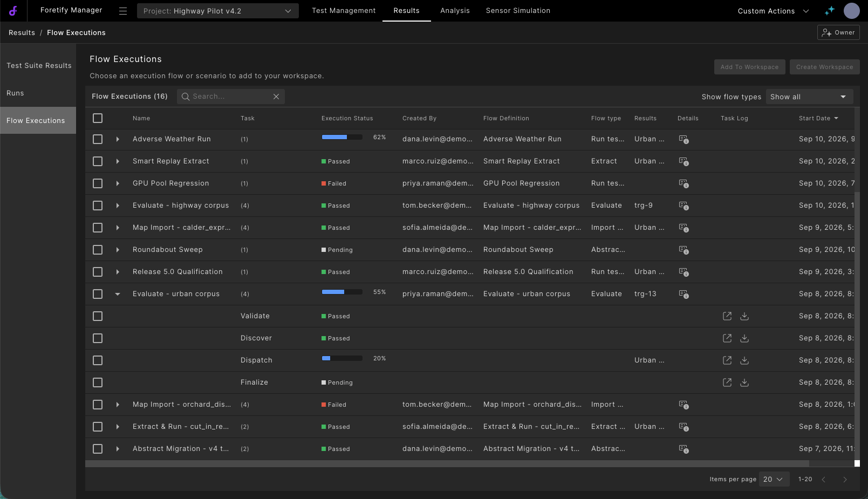Screen dimensions: 868x499
Task: Open the Items per page dropdown
Action: tap(774, 479)
